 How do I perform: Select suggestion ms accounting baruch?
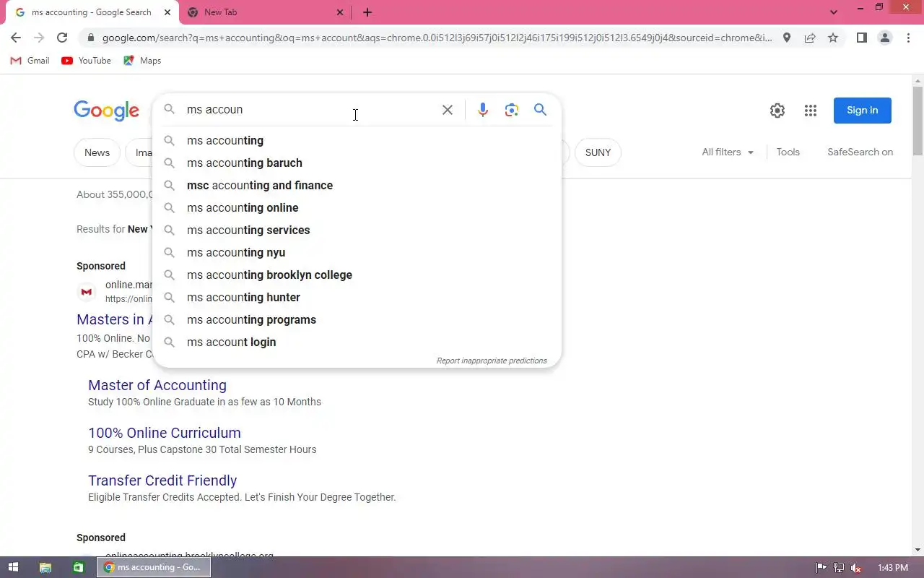[357, 163]
